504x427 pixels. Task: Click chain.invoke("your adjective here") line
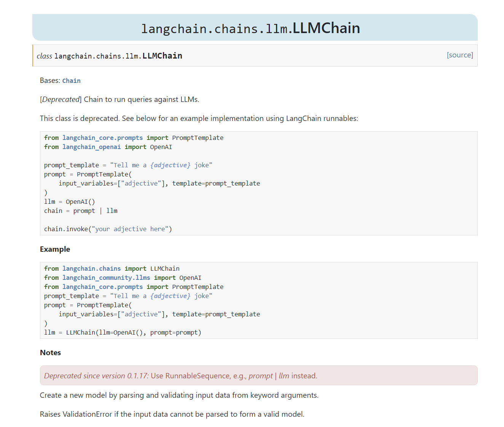coord(108,229)
